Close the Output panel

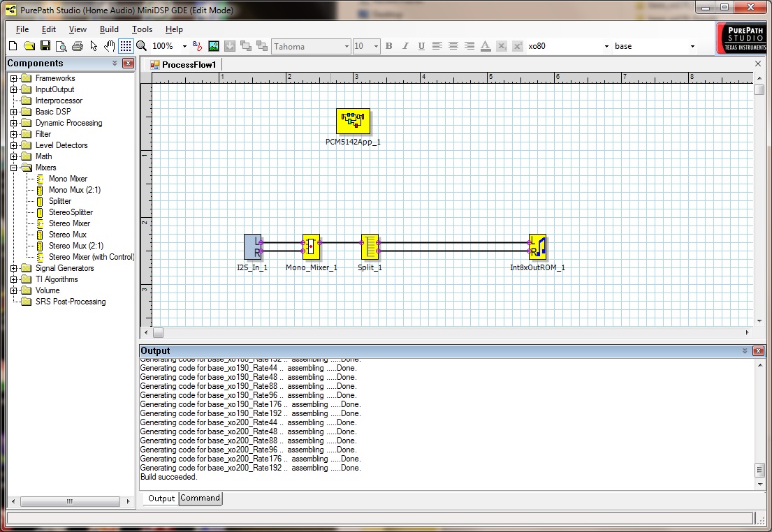click(x=758, y=351)
